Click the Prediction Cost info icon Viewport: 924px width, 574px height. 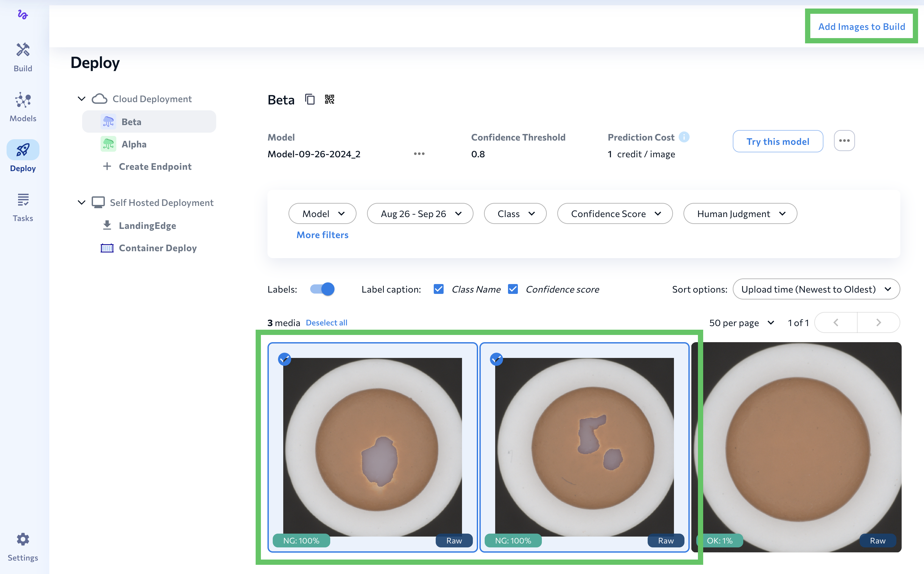tap(684, 137)
